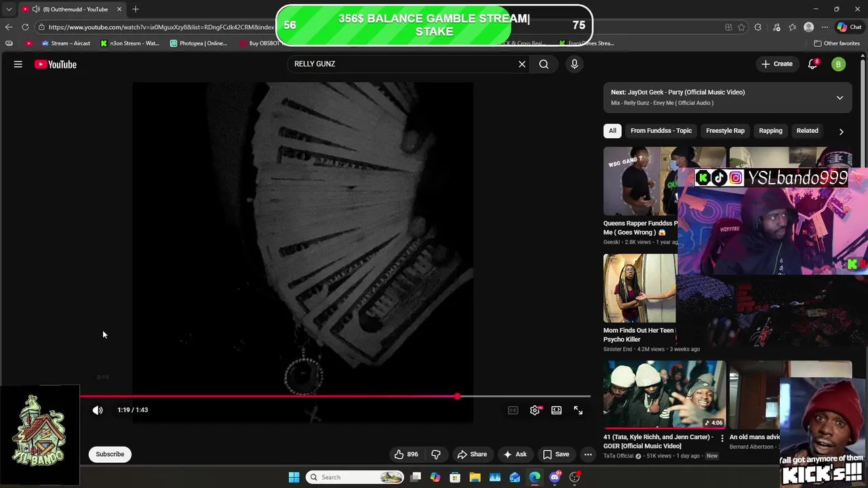Screen dimensions: 868x488
Task: Open the Stream – Aircast bookmark
Action: click(66, 43)
